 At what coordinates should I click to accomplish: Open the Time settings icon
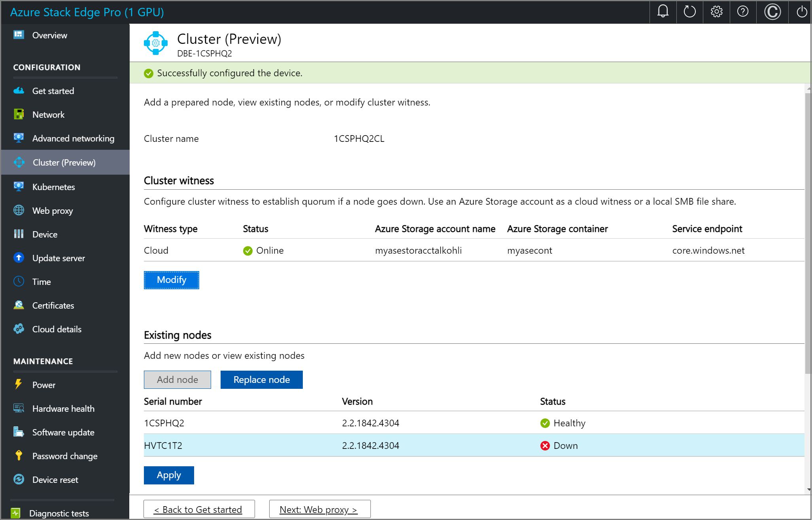pos(19,281)
